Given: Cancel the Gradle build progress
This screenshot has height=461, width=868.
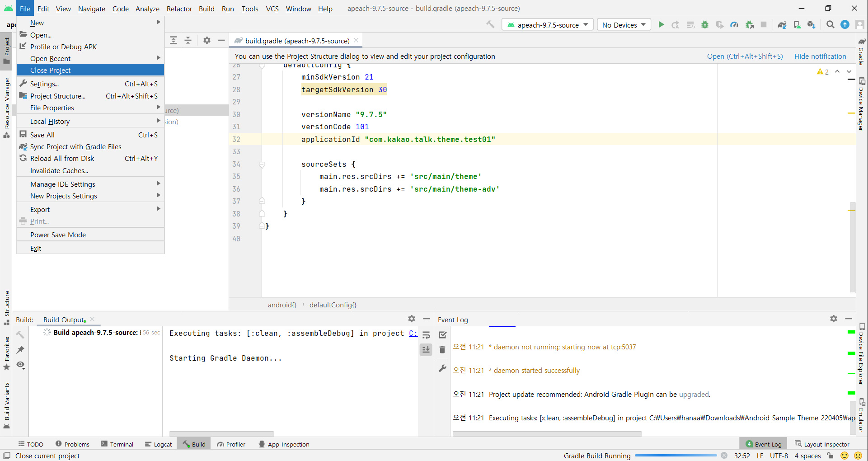Looking at the screenshot, I should click(x=724, y=456).
